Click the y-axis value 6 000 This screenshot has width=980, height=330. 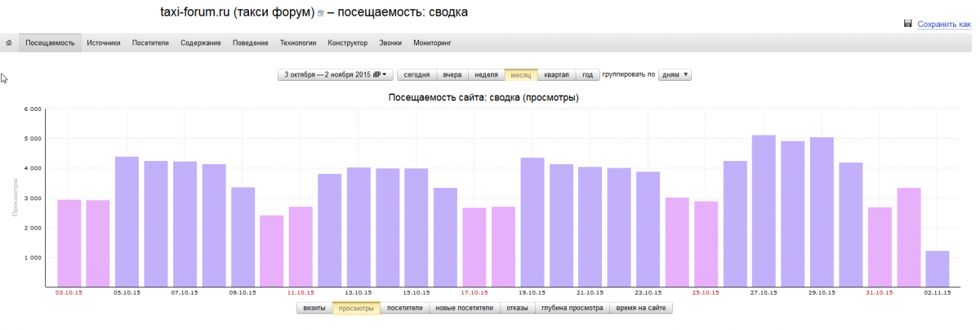point(33,109)
